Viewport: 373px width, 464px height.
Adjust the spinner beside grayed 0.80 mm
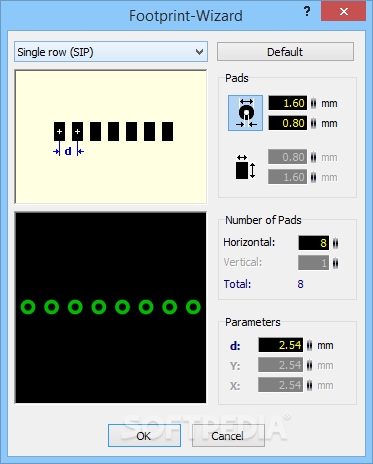[x=313, y=157]
